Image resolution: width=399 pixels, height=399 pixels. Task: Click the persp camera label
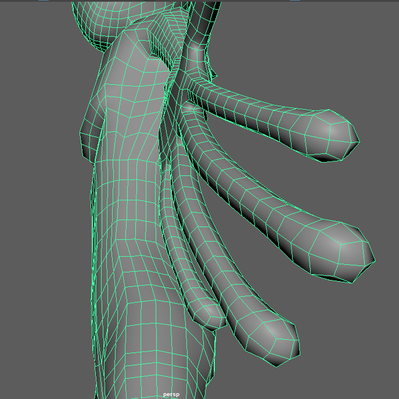point(171,394)
